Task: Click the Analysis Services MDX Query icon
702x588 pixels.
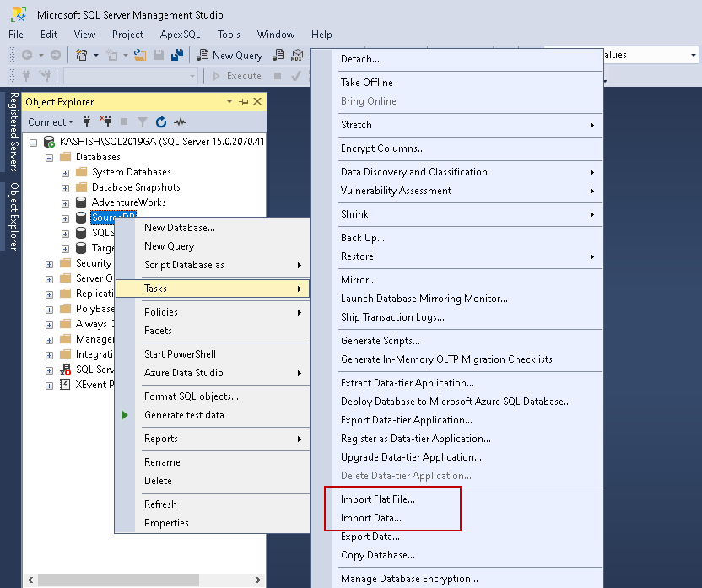Action: click(x=295, y=55)
